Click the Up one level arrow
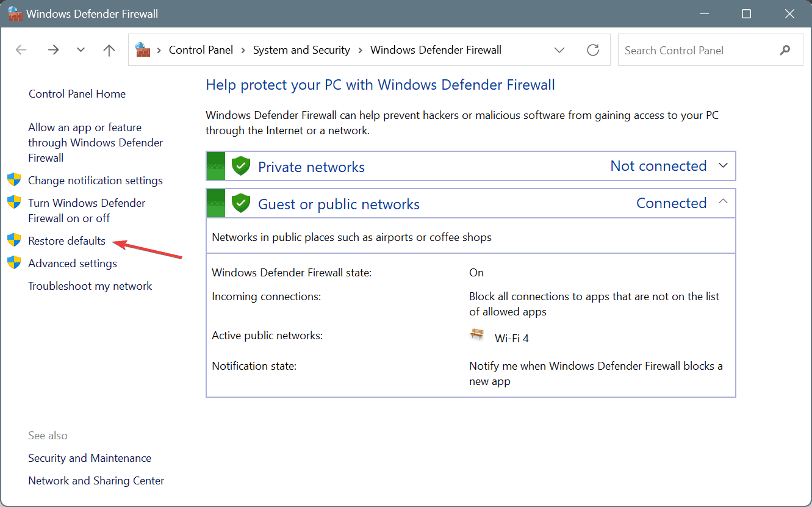This screenshot has height=507, width=812. [x=109, y=50]
